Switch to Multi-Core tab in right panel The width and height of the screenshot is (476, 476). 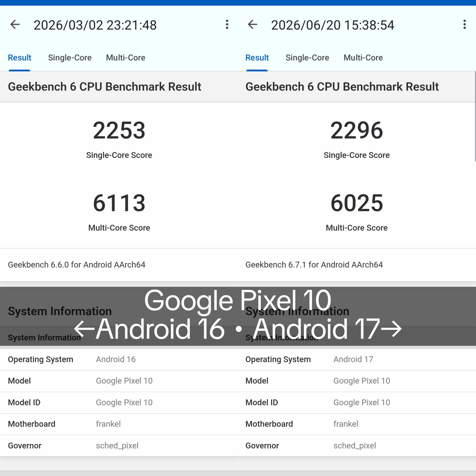363,58
